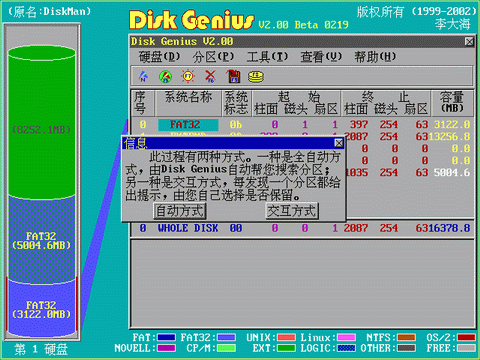Click the 16378.8 whole disk capacity
This screenshot has height=360, width=480.
click(x=449, y=228)
